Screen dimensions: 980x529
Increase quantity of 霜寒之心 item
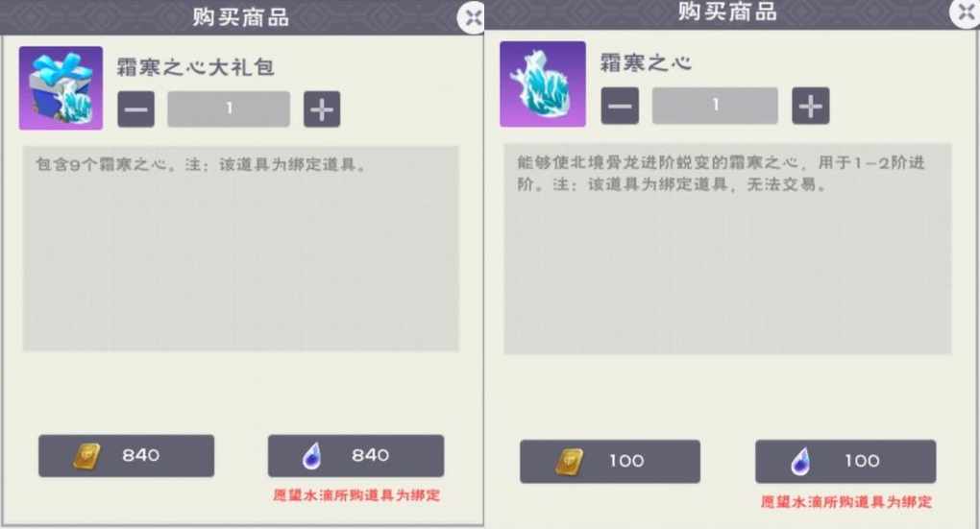pyautogui.click(x=811, y=106)
